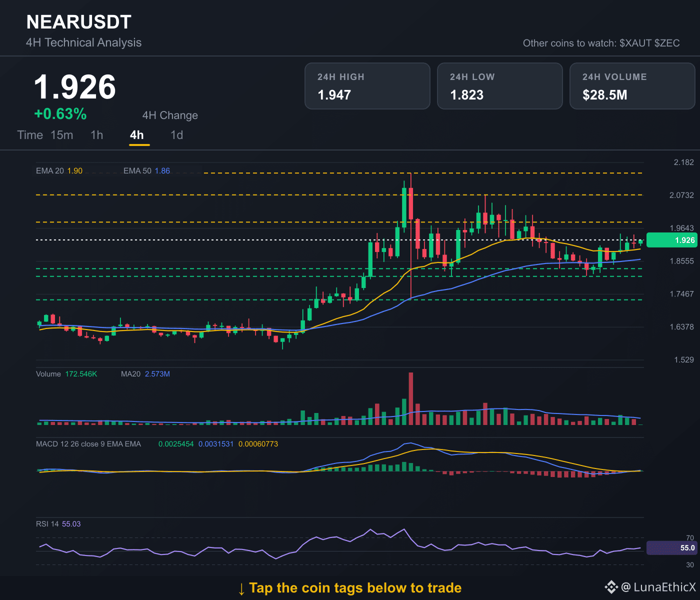Viewport: 700px width, 600px height.
Task: Click the 4H Technical Analysis subtitle
Action: tap(84, 42)
